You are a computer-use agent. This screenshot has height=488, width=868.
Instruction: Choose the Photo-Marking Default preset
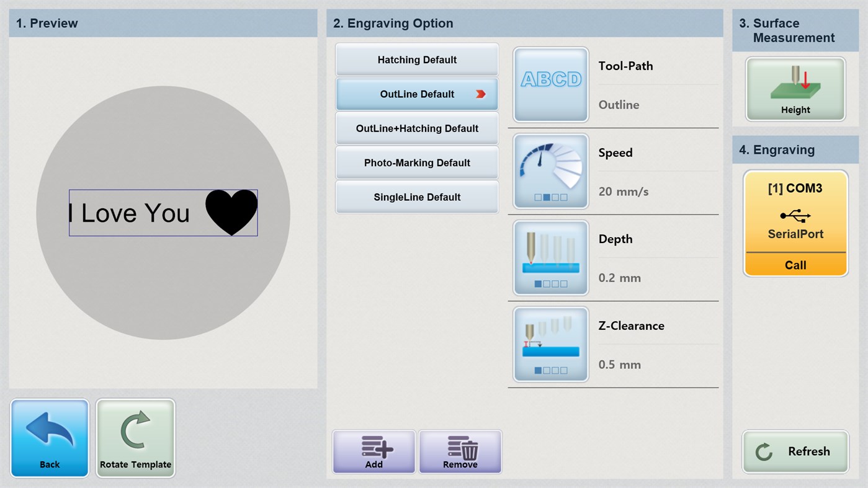pyautogui.click(x=416, y=162)
